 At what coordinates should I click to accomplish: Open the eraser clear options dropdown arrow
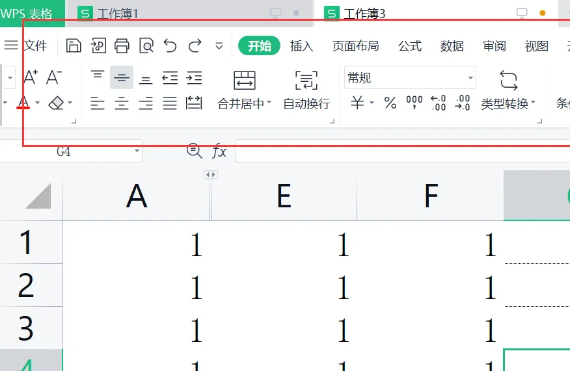[x=70, y=103]
